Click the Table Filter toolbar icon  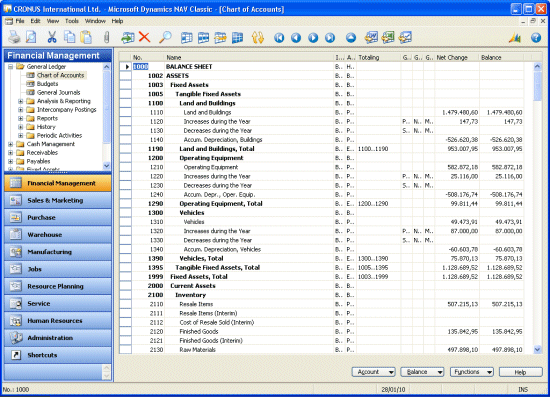coord(203,38)
